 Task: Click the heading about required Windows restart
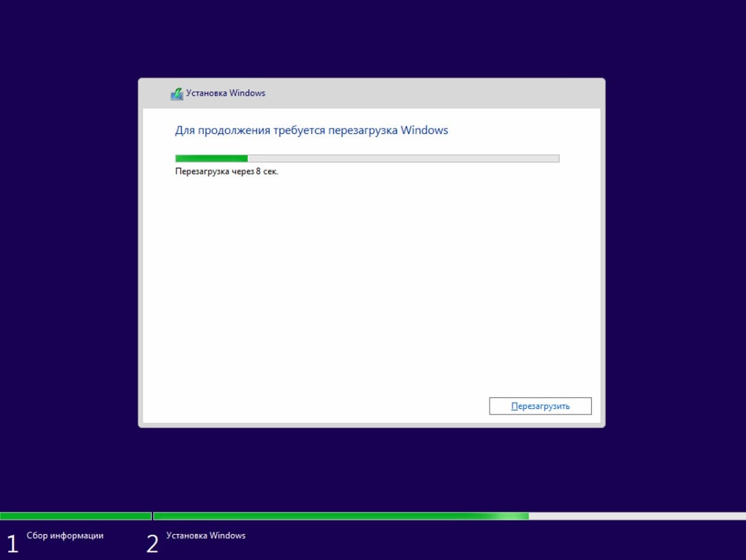(x=312, y=131)
